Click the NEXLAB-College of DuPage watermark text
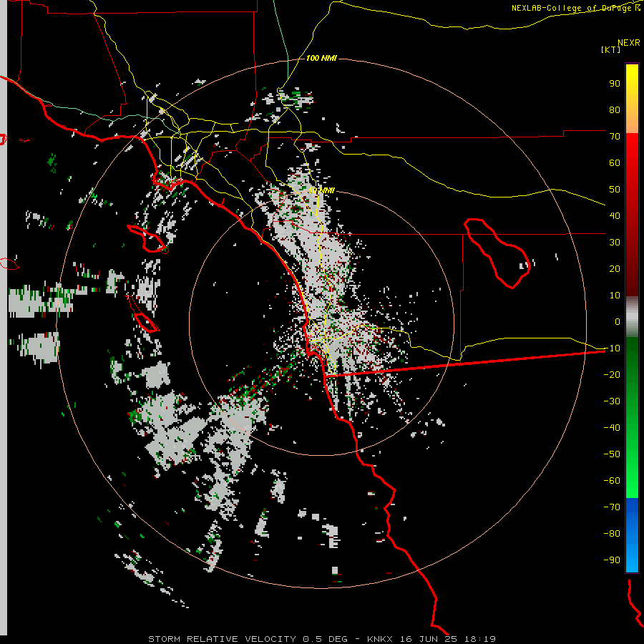The height and width of the screenshot is (644, 644). [576, 8]
